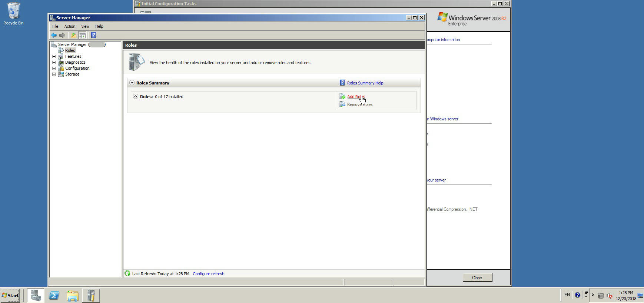Expand the Storage tree node

point(54,74)
